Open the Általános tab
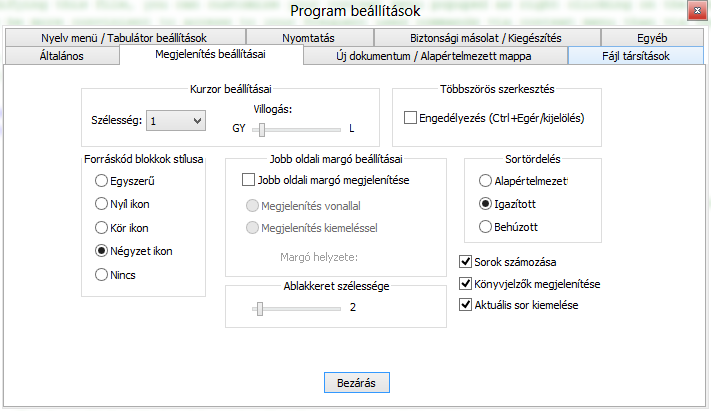711x411 pixels. click(x=62, y=56)
